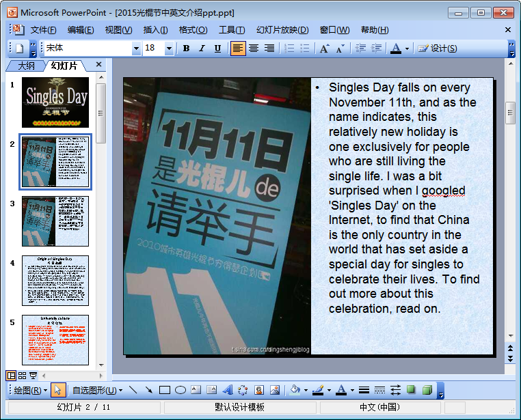Open the font name dropdown showing 宋体
This screenshot has height=420, width=521.
click(136, 48)
